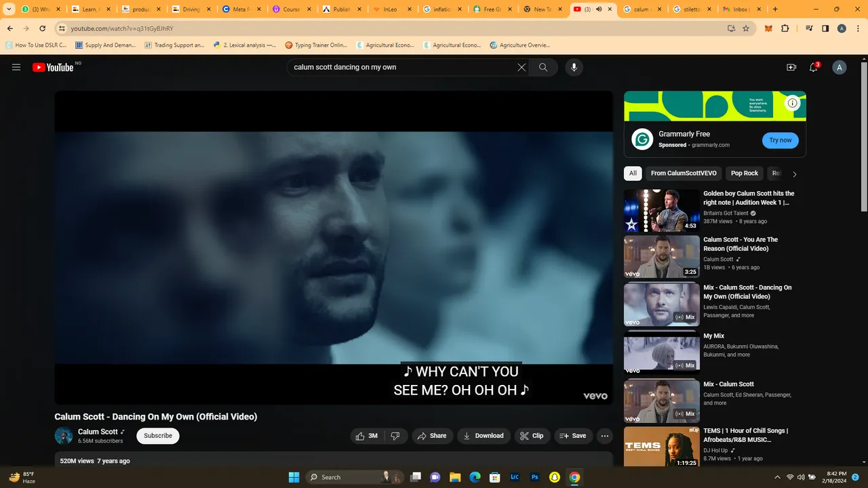Open Britain's Got Talent audition thumbnail
Viewport: 868px width, 488px height.
[x=661, y=211]
